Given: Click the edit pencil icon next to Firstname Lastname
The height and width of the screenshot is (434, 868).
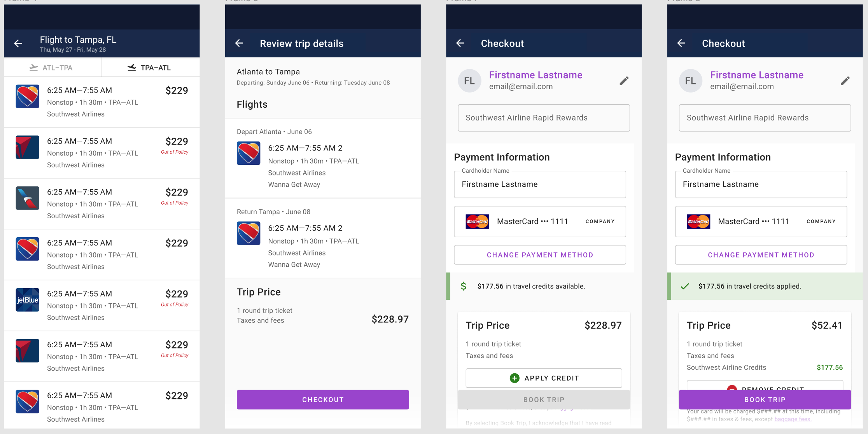Looking at the screenshot, I should point(623,80).
